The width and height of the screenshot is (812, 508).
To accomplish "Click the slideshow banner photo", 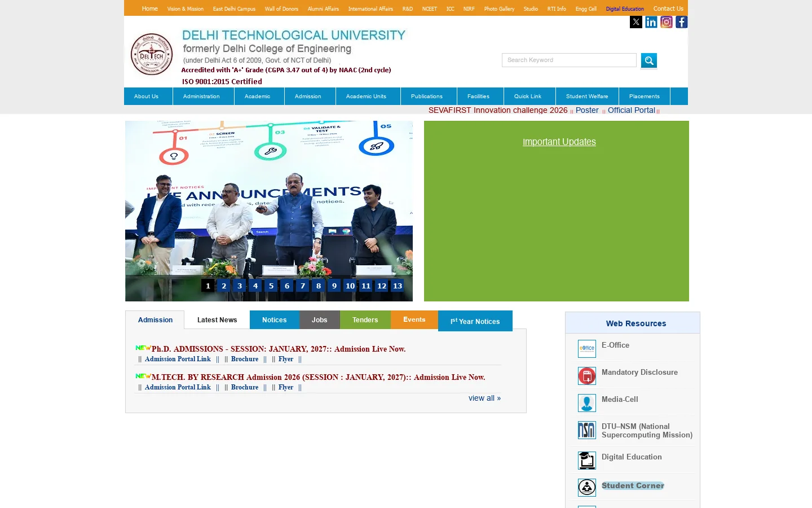I will click(x=269, y=211).
